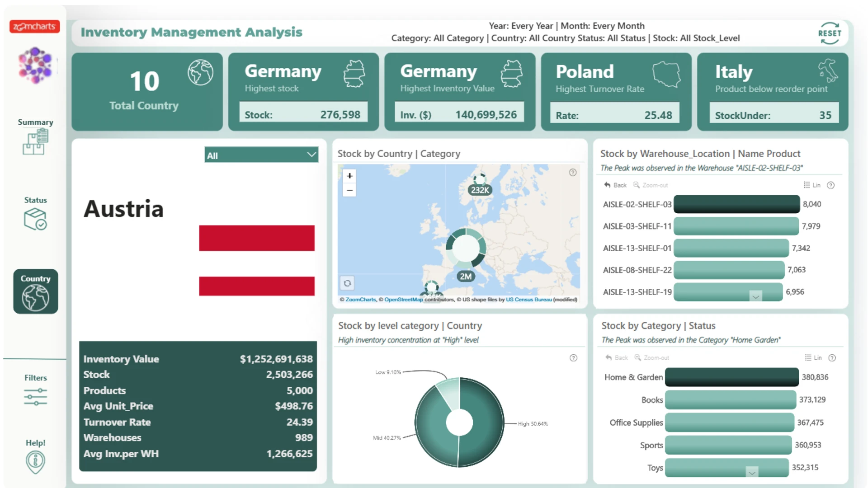Open the OpenStreetMap link
The image size is (868, 488).
(x=403, y=300)
